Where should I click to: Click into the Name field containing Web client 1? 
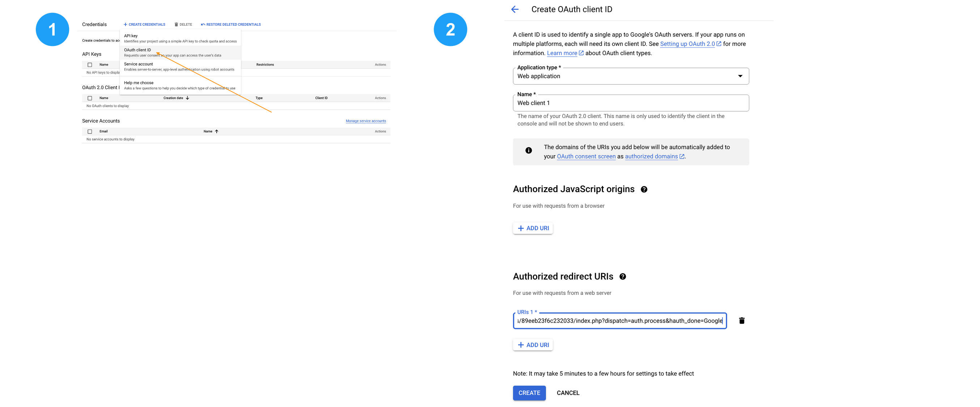click(631, 103)
